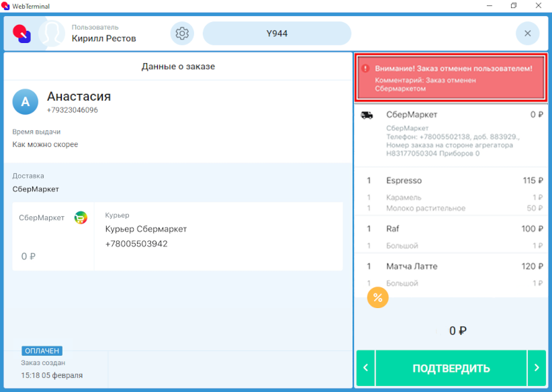Click the delivery truck icon

pos(367,115)
